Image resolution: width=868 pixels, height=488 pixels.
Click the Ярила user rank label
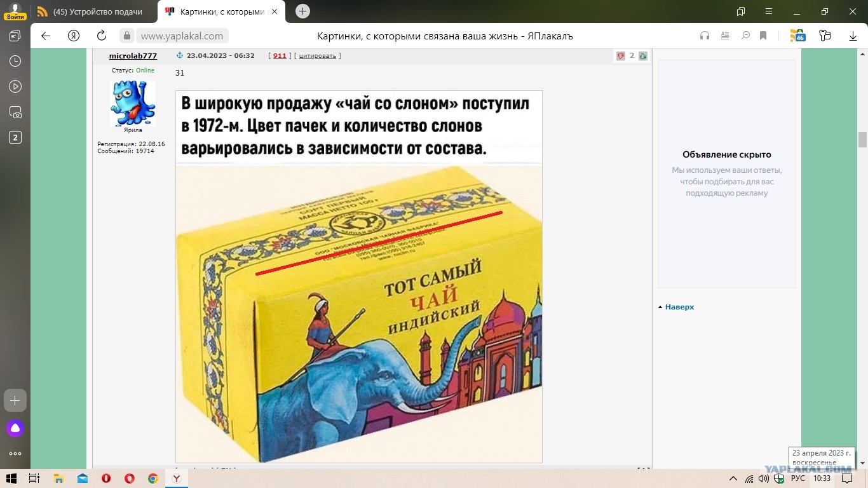133,130
